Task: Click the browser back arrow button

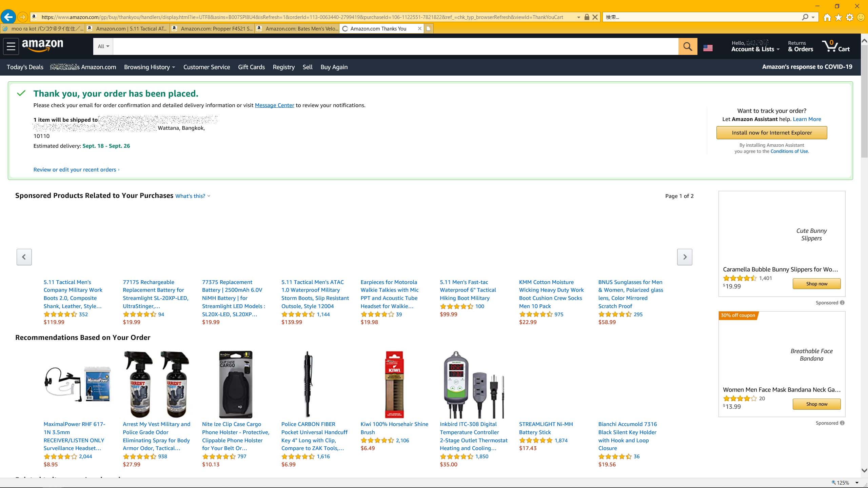Action: pos(8,17)
